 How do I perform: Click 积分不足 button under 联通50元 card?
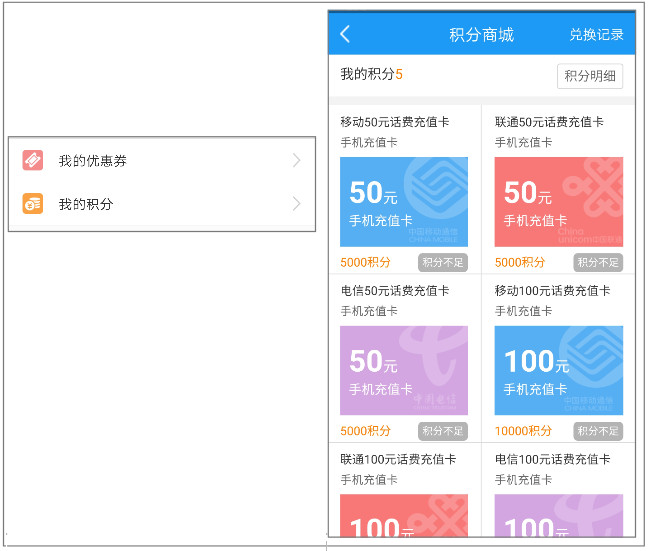tap(598, 262)
